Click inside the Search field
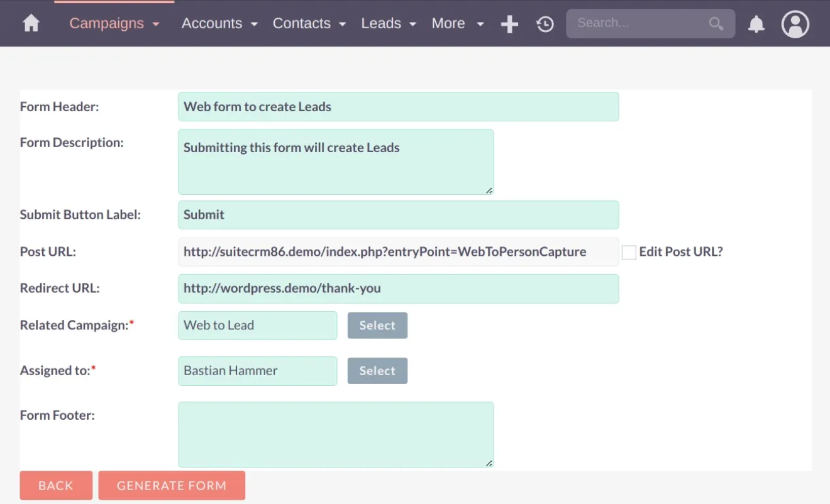Image resolution: width=830 pixels, height=504 pixels. [635, 23]
